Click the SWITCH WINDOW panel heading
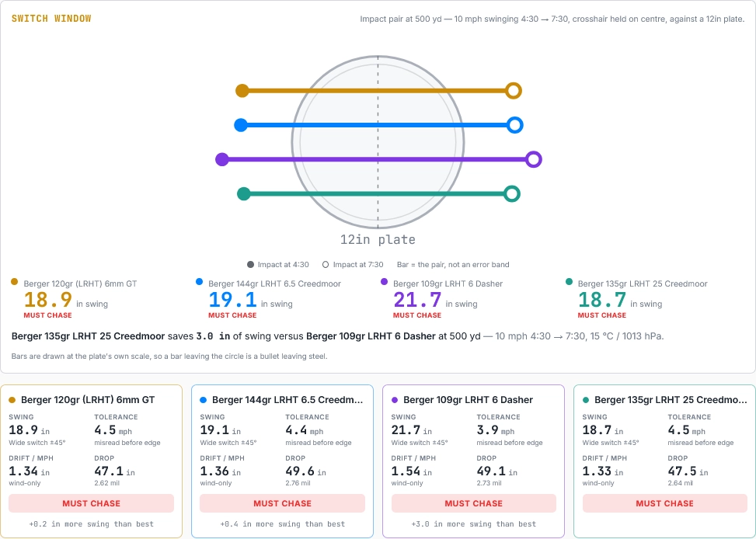 click(x=51, y=19)
